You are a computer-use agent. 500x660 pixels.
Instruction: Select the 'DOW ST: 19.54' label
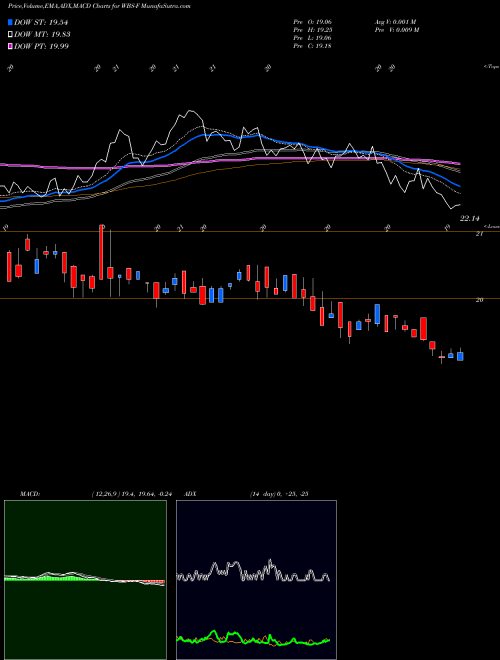(41, 22)
